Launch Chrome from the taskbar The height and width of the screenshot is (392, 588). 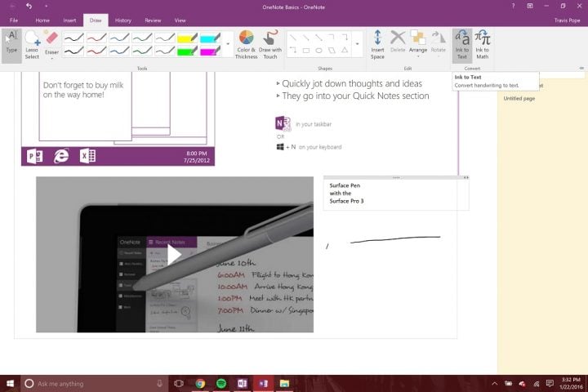200,383
